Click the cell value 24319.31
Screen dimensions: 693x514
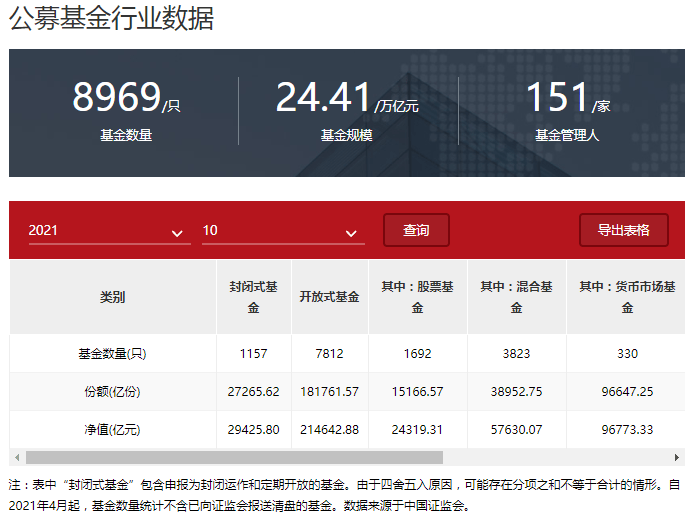[418, 430]
